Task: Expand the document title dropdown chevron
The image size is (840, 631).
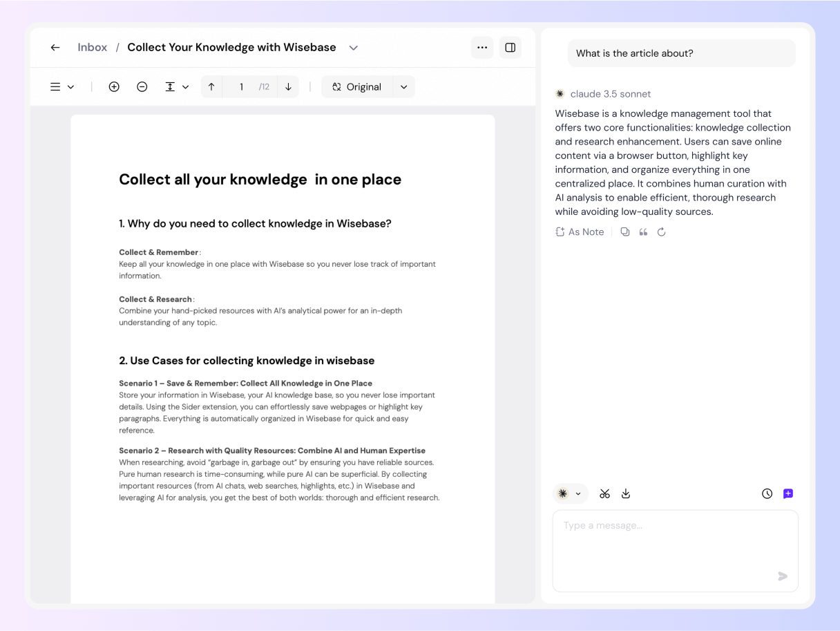Action: point(354,48)
